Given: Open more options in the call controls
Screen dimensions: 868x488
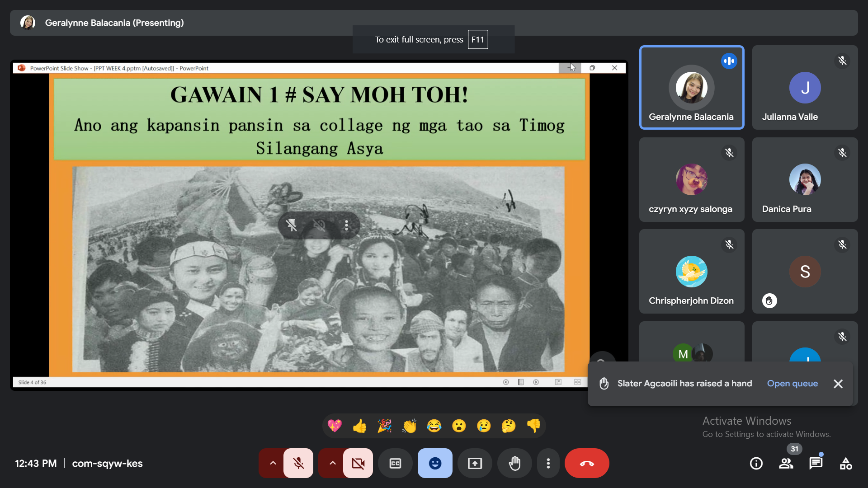Looking at the screenshot, I should coord(548,463).
